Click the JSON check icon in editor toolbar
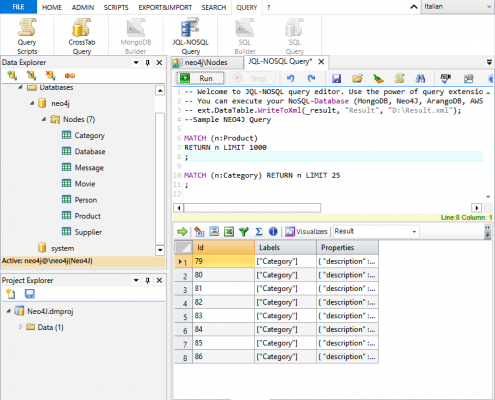495x400 pixels. click(446, 78)
